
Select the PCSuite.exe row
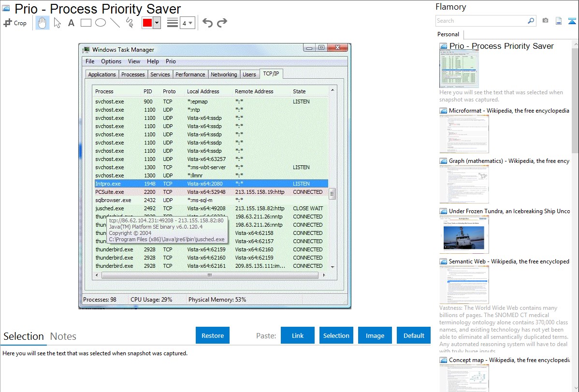coord(211,192)
